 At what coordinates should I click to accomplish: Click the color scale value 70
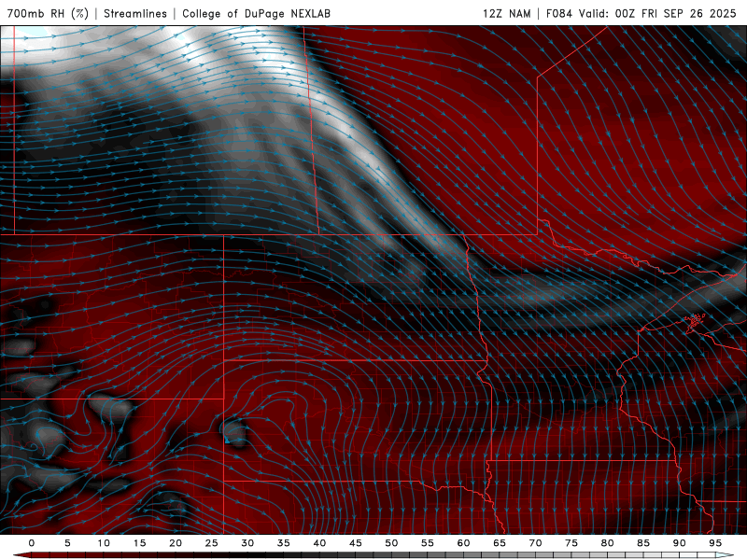click(535, 543)
